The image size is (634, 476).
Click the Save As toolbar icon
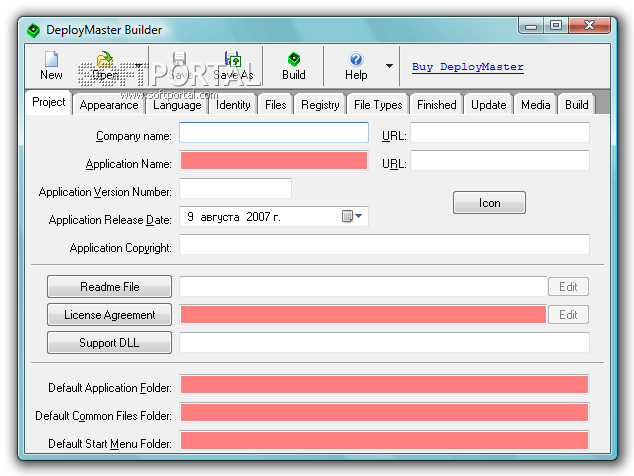(233, 59)
